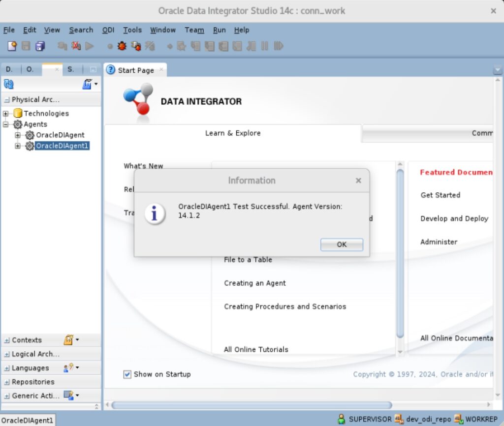
Task: Open the All Online Tutorials link
Action: [256, 349]
